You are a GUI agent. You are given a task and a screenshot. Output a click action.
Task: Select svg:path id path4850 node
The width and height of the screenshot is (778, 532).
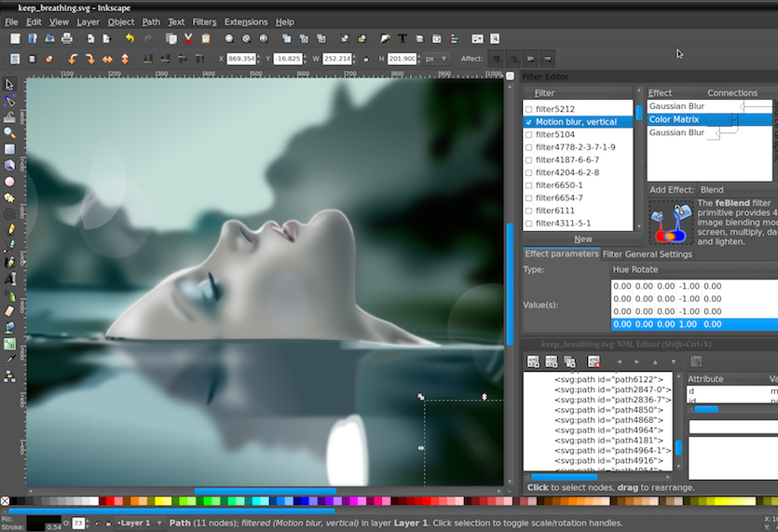(608, 410)
